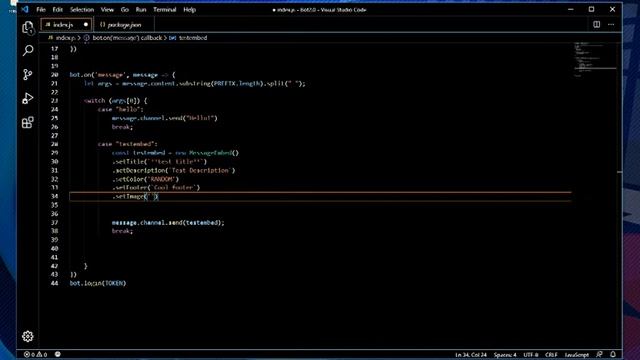Click the minimap code overview

click(x=594, y=59)
